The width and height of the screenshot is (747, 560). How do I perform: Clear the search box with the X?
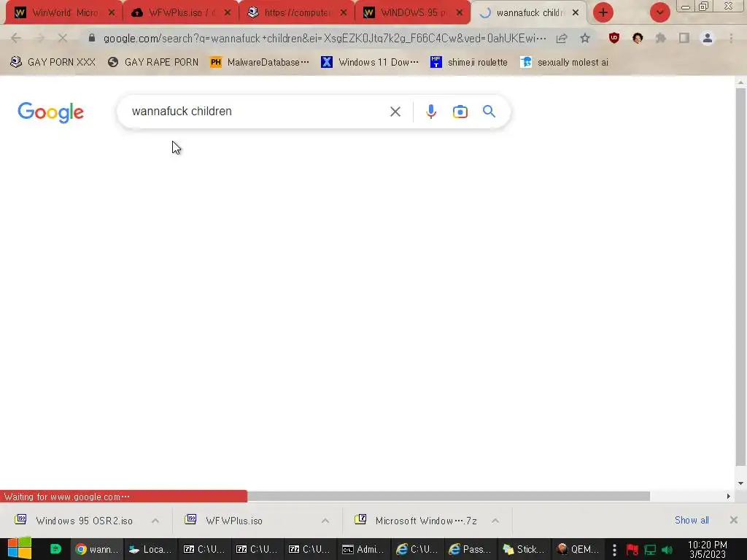(x=395, y=112)
